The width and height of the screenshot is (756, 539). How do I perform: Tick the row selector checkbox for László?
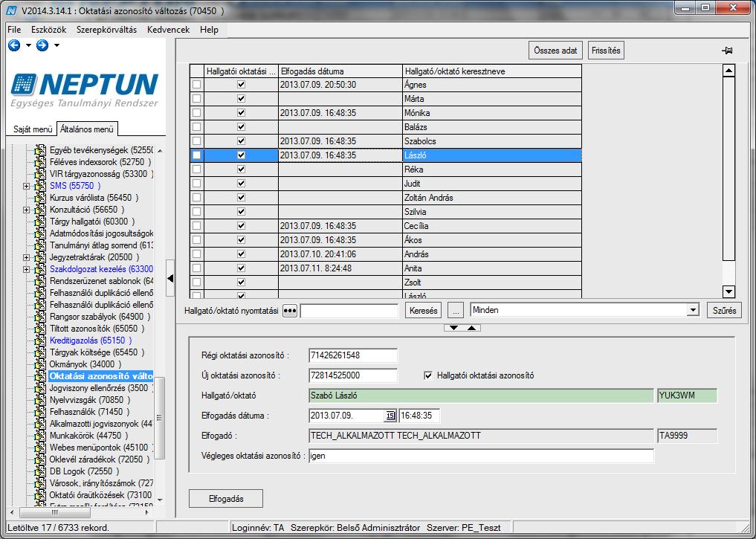197,155
